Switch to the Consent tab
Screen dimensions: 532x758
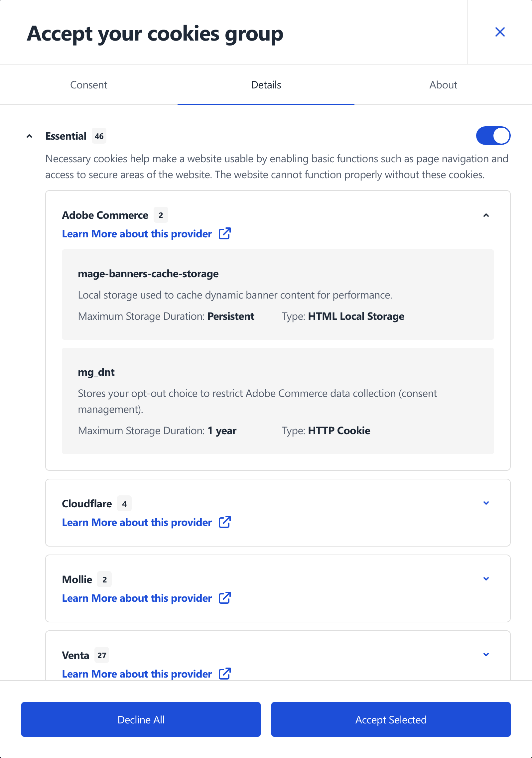tap(89, 85)
